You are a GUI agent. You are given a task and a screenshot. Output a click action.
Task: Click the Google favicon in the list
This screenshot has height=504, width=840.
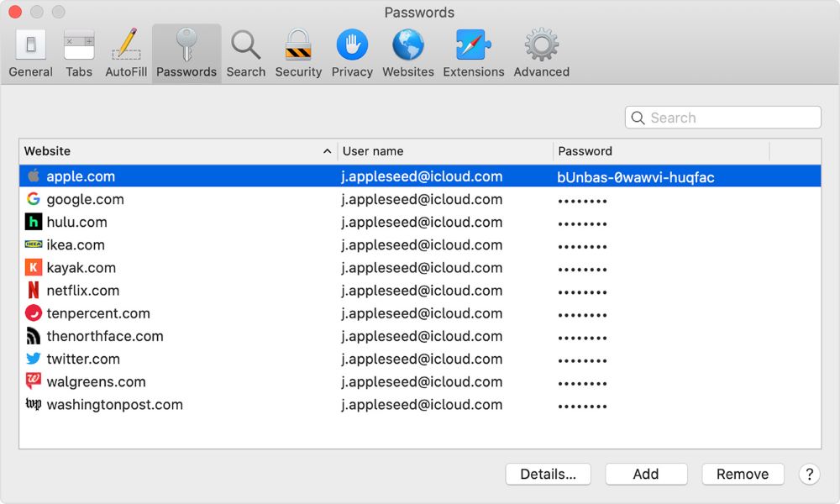click(34, 199)
